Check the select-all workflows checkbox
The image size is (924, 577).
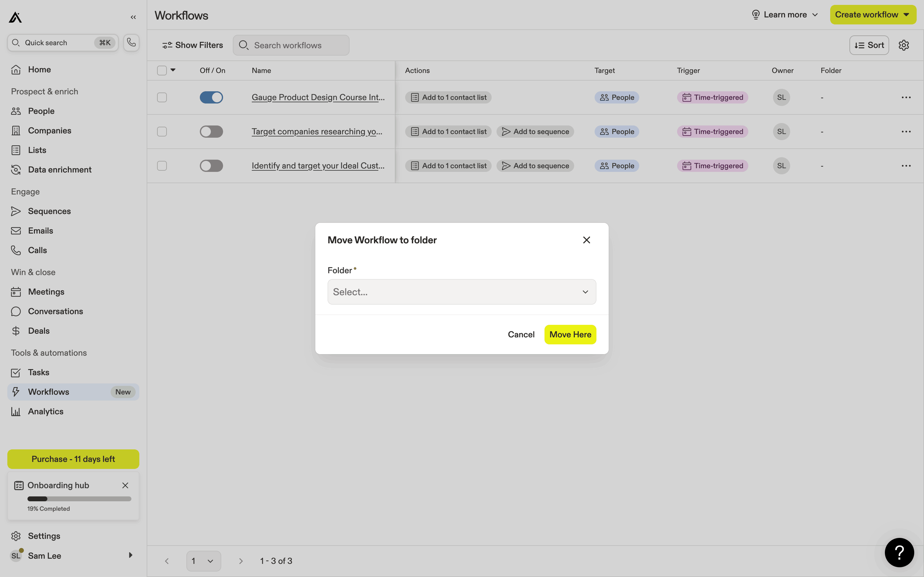pyautogui.click(x=162, y=71)
